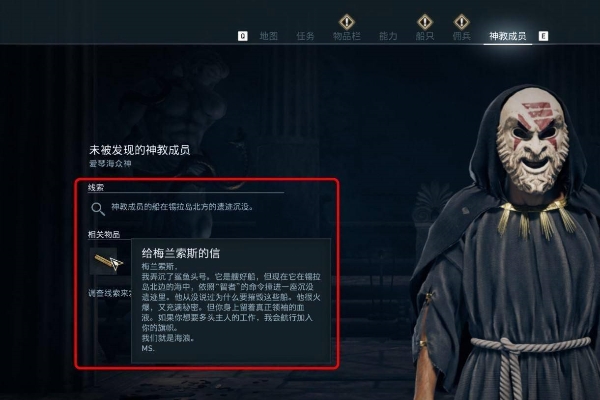
Task: Click the 爱琴海众神 branch label
Action: 110,163
